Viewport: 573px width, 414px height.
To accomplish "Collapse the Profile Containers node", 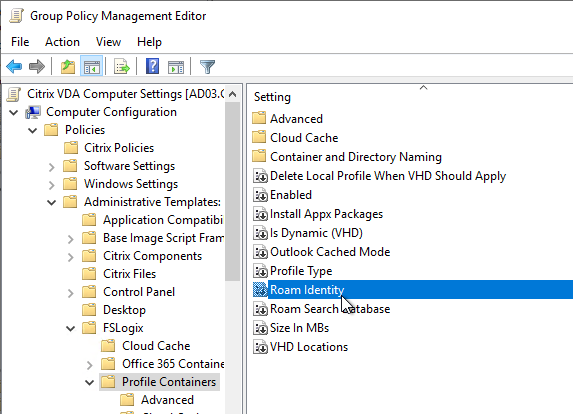I will coord(90,382).
